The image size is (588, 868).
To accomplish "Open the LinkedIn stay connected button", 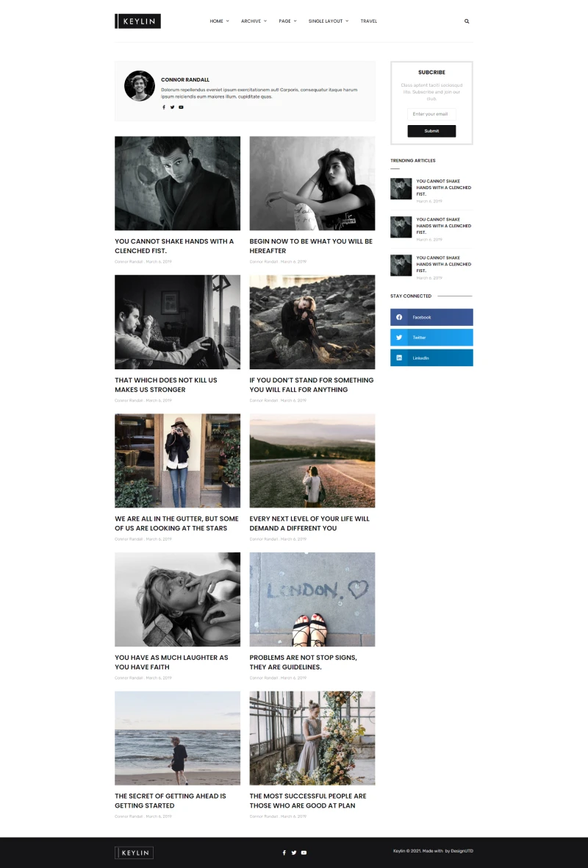I will tap(431, 357).
